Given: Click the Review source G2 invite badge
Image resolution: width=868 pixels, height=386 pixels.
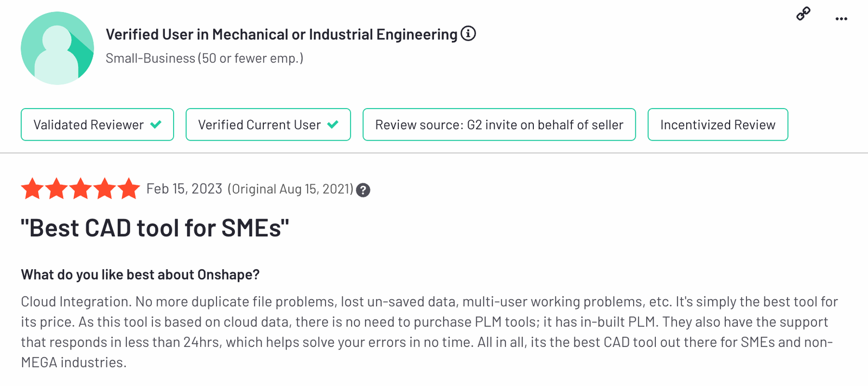Looking at the screenshot, I should pyautogui.click(x=499, y=125).
